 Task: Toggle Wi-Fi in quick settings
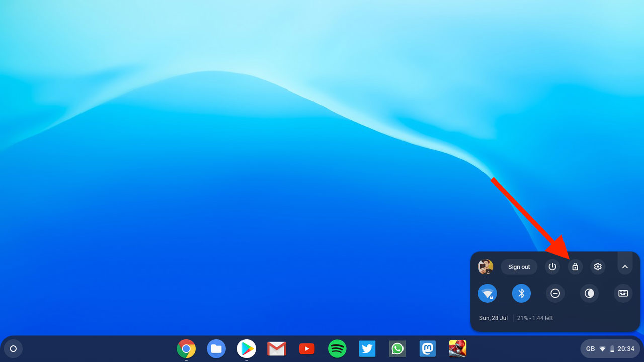click(x=488, y=293)
